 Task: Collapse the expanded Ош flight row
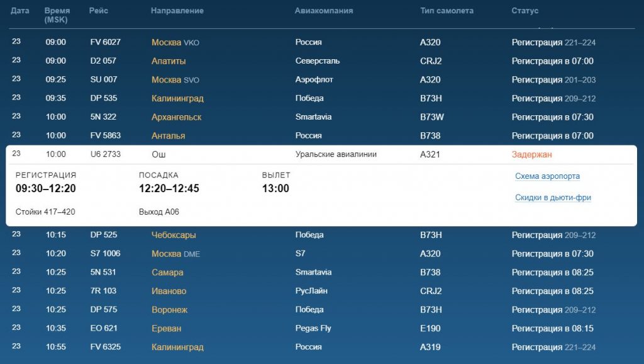[x=321, y=154]
